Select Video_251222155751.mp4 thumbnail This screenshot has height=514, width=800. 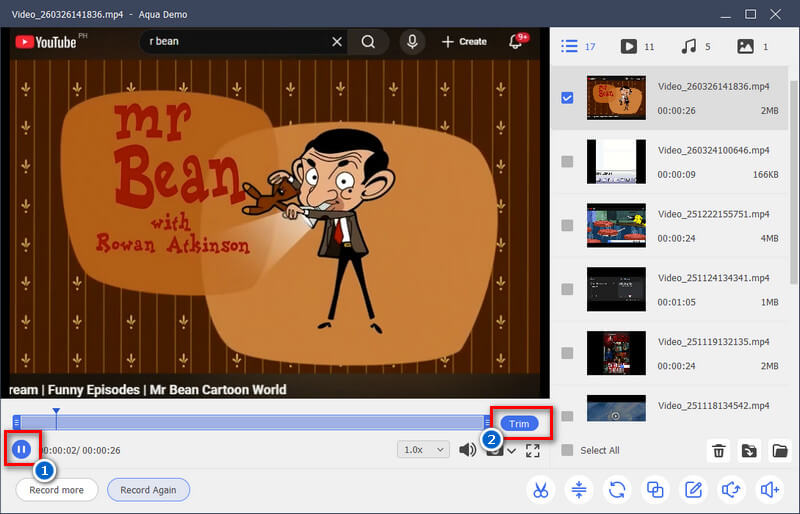tap(616, 225)
